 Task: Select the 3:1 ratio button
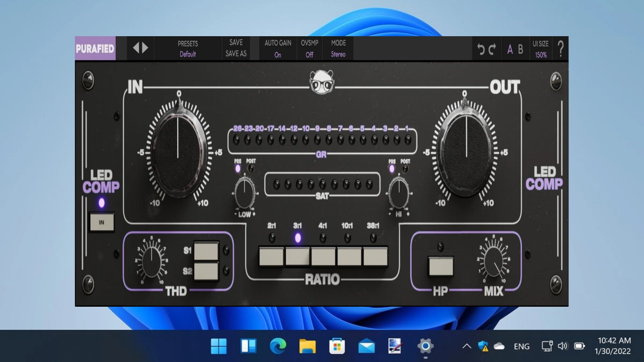pos(298,256)
